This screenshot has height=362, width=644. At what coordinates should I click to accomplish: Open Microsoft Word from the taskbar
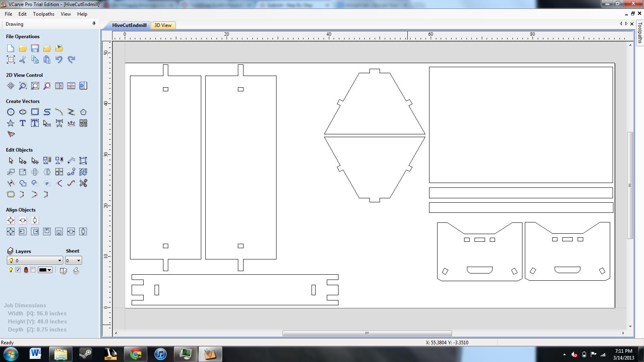point(35,354)
